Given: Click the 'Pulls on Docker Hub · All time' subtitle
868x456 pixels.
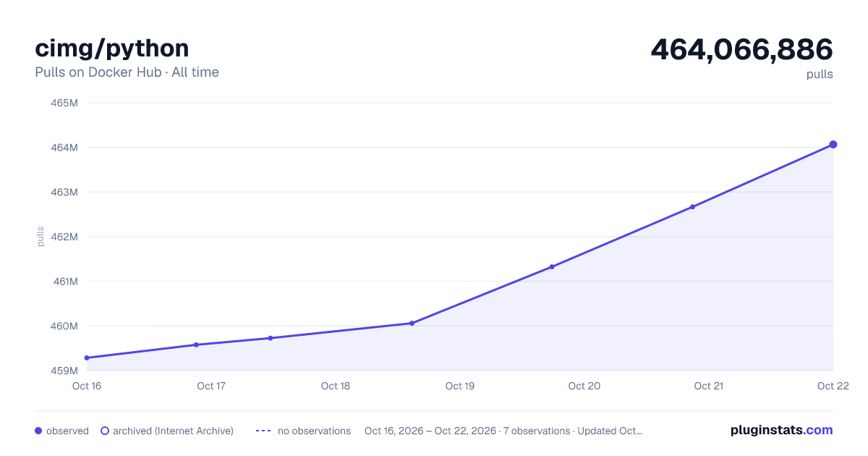Looking at the screenshot, I should [127, 72].
